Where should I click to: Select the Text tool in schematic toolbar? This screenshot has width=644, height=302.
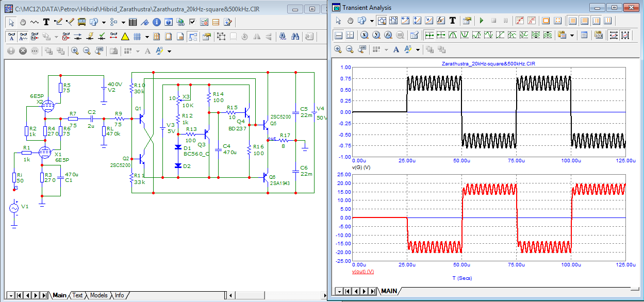46,22
